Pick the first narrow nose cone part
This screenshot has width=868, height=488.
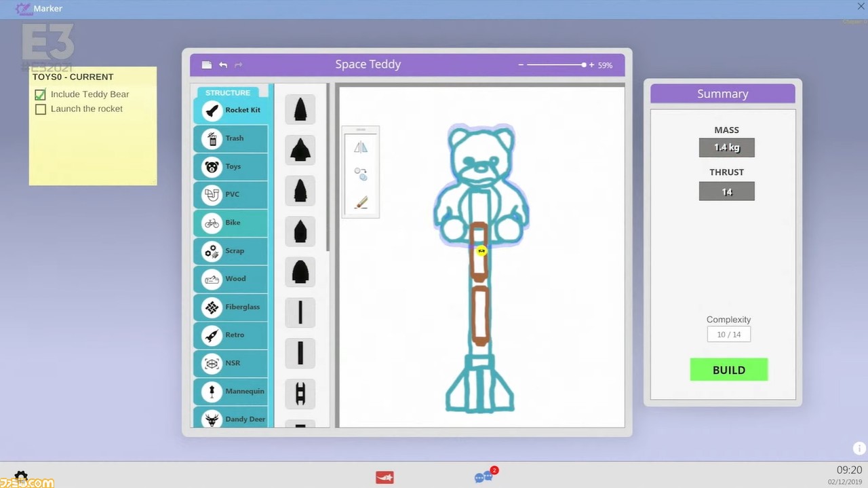click(300, 109)
